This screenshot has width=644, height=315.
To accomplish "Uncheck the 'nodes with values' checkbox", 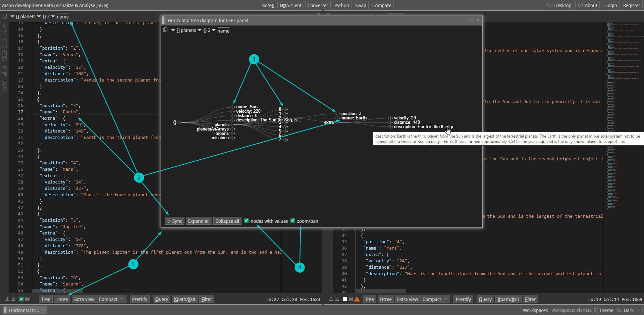I will pyautogui.click(x=246, y=221).
